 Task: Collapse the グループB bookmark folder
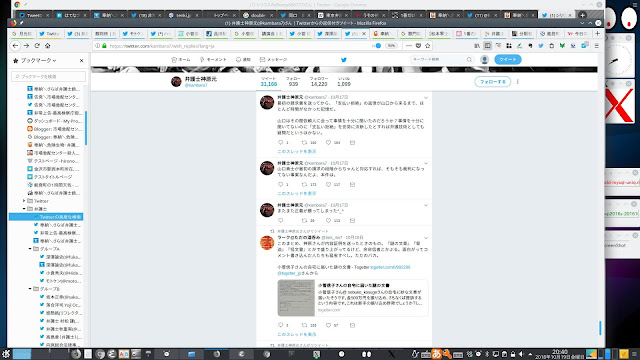pos(30,289)
